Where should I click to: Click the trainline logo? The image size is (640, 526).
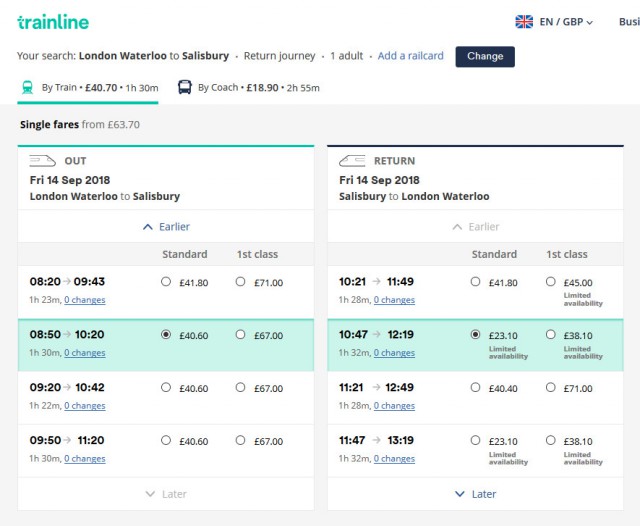(53, 22)
